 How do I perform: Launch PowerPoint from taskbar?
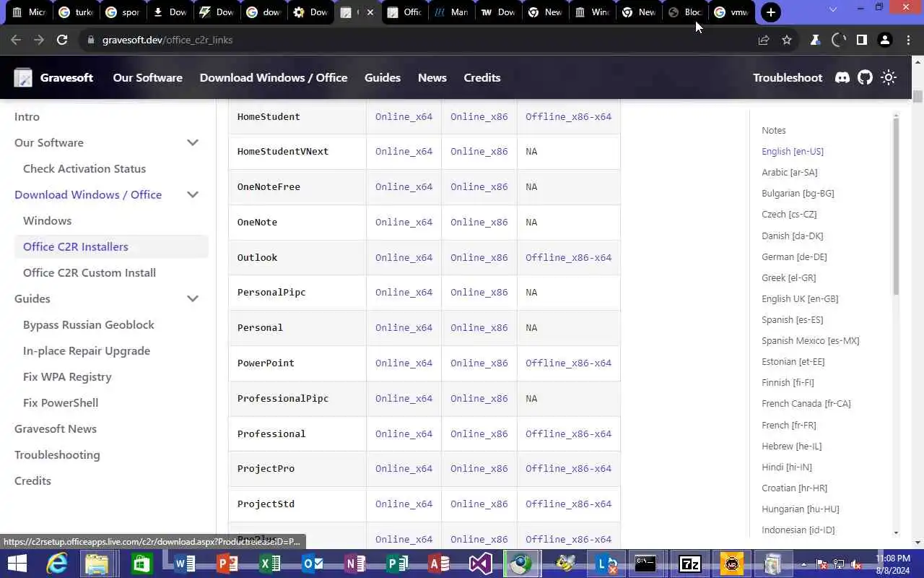[226, 563]
